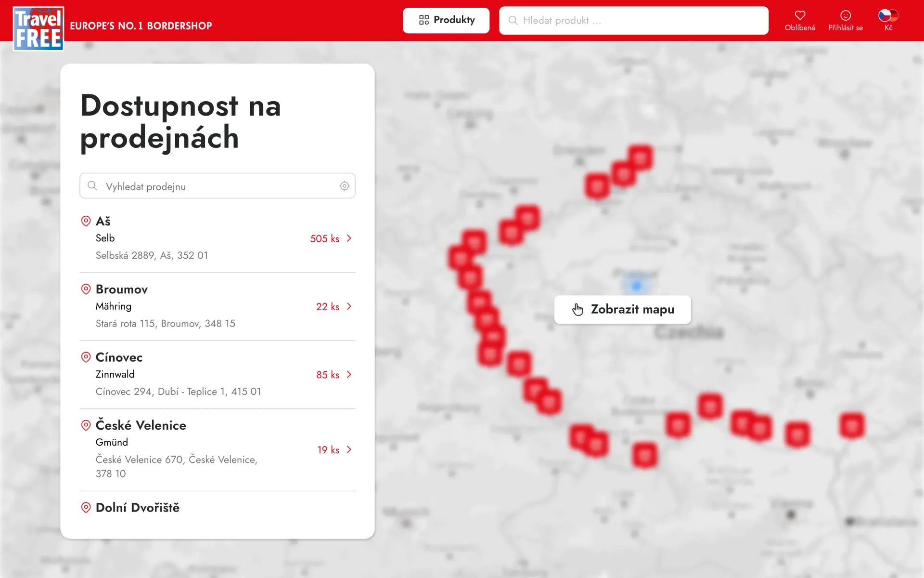Select the Cínovec store name
This screenshot has height=578, width=924.
click(119, 357)
